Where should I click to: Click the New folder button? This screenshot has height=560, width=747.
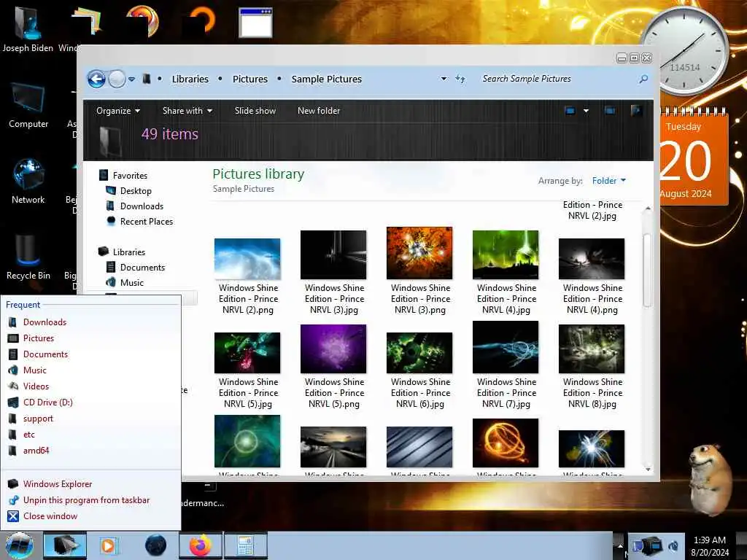(319, 111)
